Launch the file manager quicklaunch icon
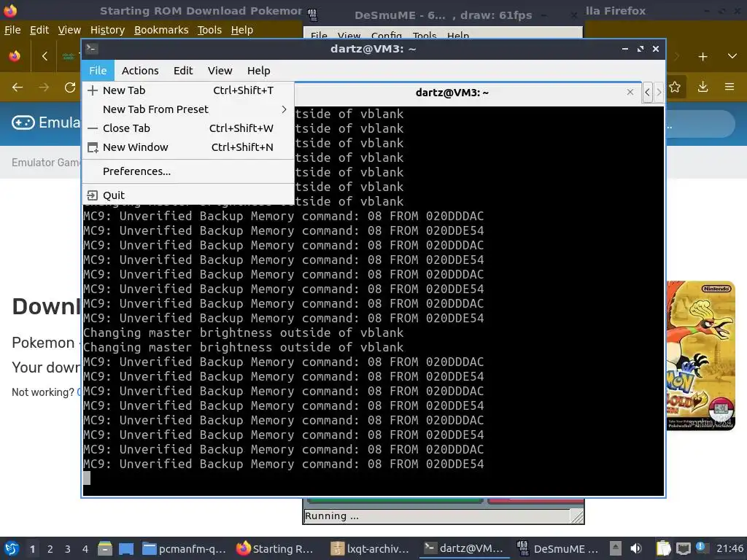The width and height of the screenshot is (747, 560). (x=105, y=548)
